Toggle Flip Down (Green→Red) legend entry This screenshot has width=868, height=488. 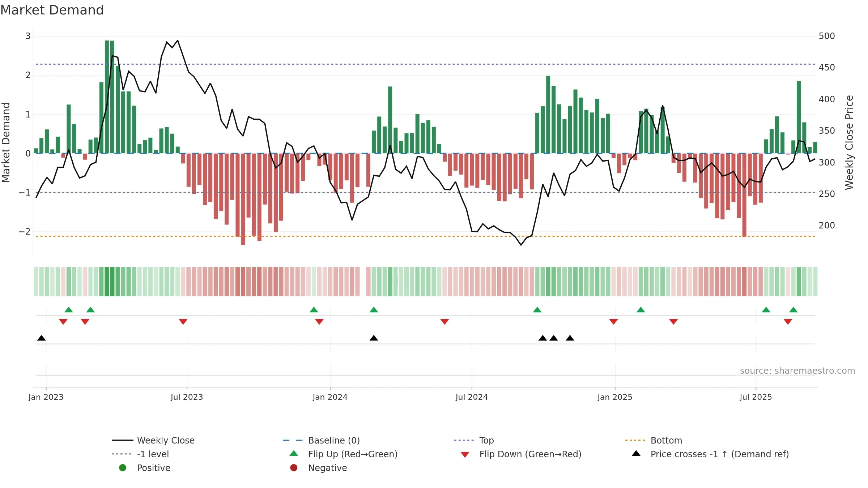click(521, 454)
